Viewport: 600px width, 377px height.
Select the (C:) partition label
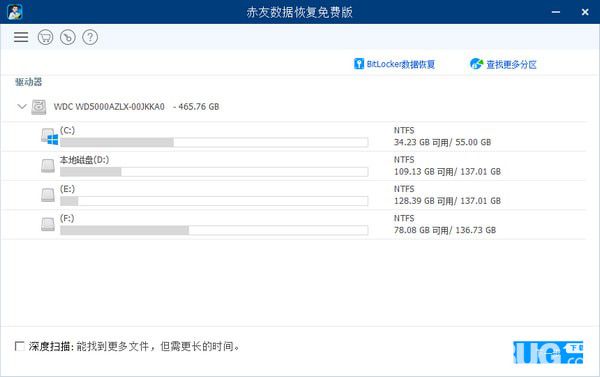click(67, 131)
